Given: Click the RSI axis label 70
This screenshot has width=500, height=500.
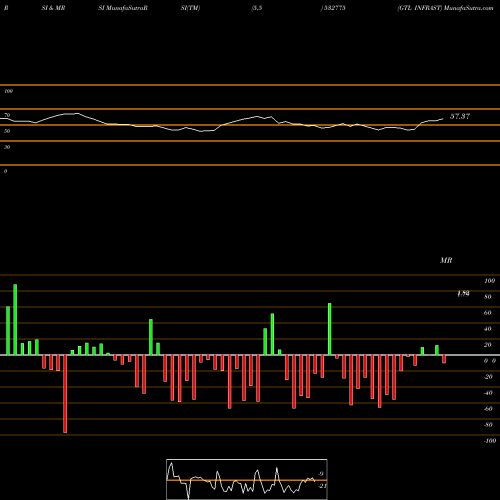Looking at the screenshot, I should (7, 115).
